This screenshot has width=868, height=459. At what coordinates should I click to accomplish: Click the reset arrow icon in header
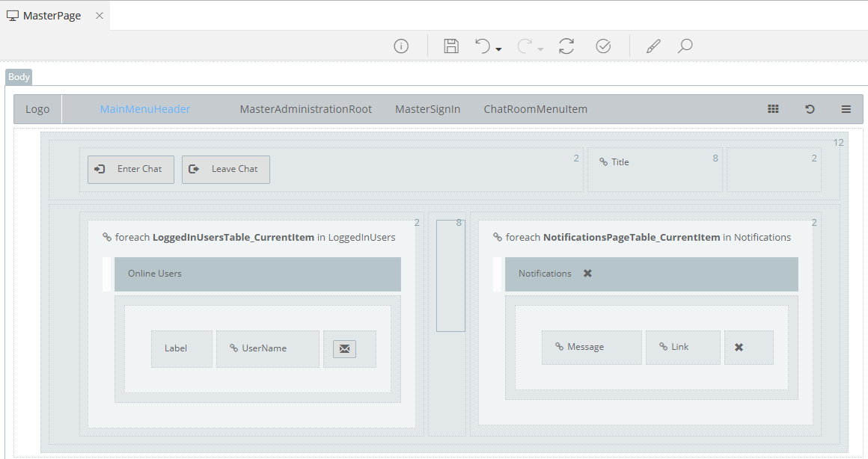pos(810,109)
